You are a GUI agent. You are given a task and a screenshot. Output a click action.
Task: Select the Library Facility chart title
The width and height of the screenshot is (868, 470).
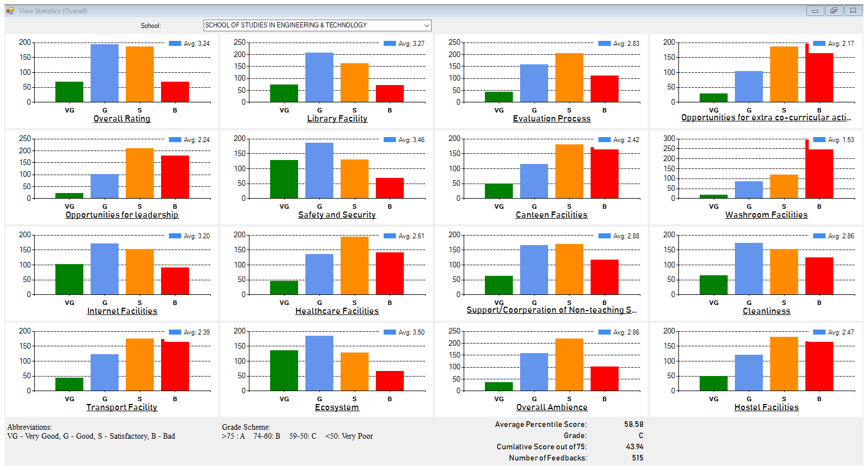click(337, 119)
